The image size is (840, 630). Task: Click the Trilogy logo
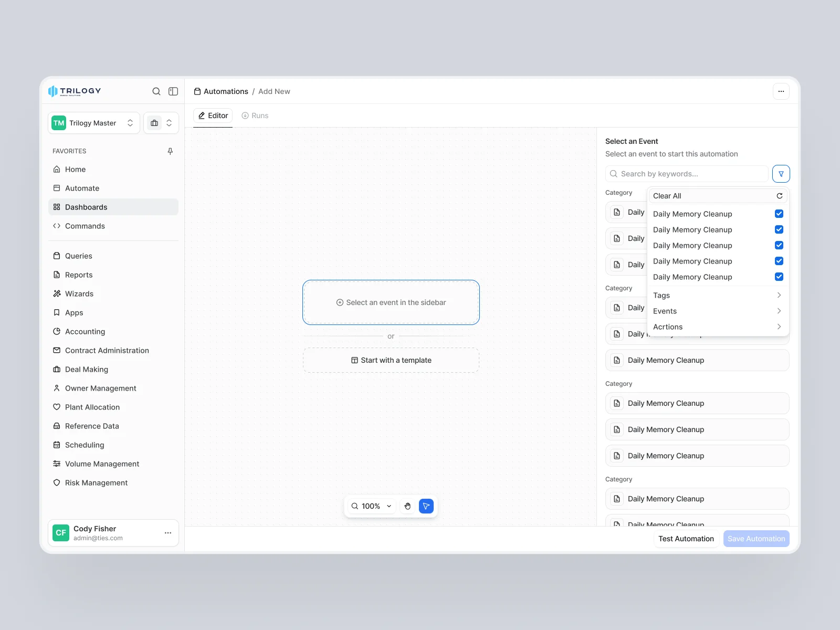point(75,91)
